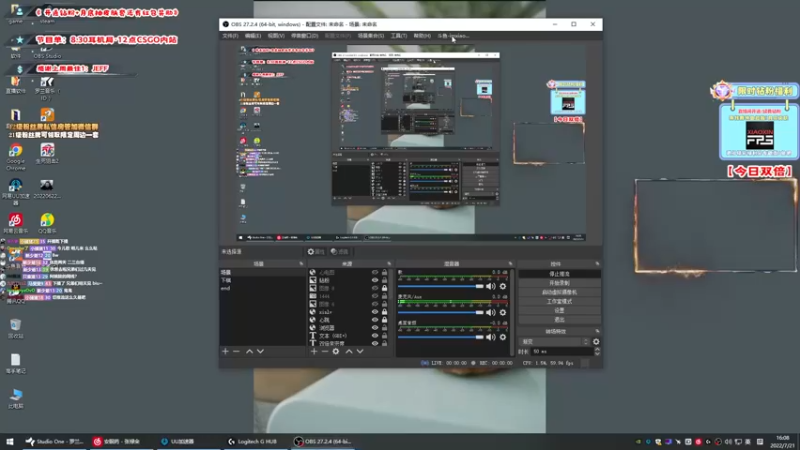The image size is (800, 450).
Task: Open source properties gear in Sources toolbar
Action: [336, 352]
